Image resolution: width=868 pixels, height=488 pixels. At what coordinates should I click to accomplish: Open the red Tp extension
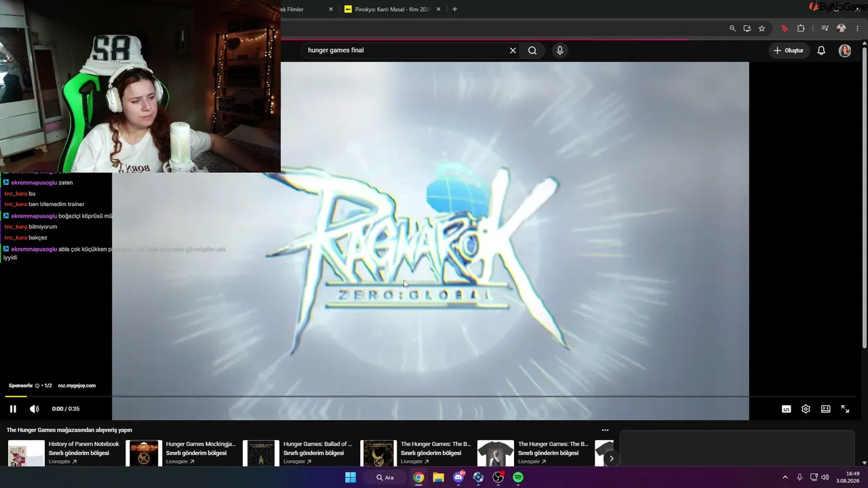pos(785,28)
